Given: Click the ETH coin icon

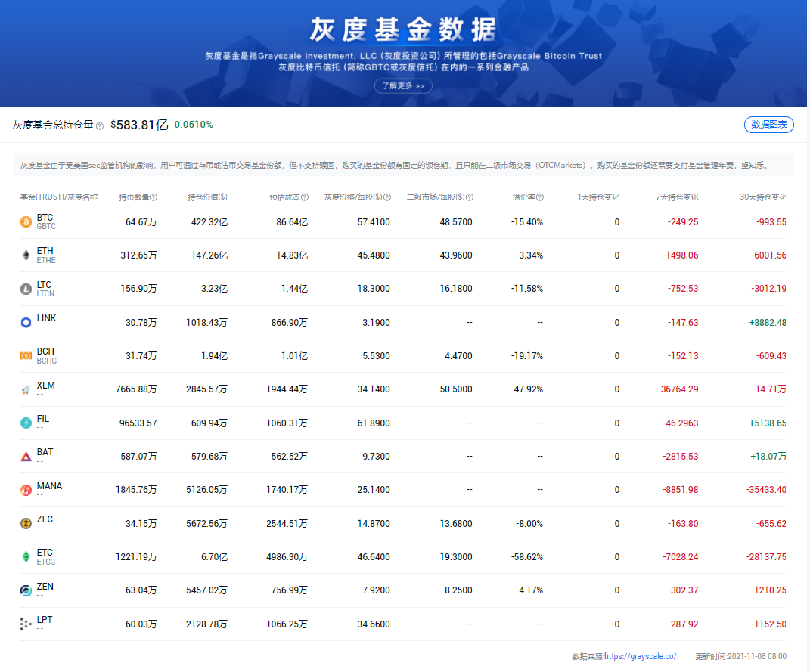Looking at the screenshot, I should [26, 255].
